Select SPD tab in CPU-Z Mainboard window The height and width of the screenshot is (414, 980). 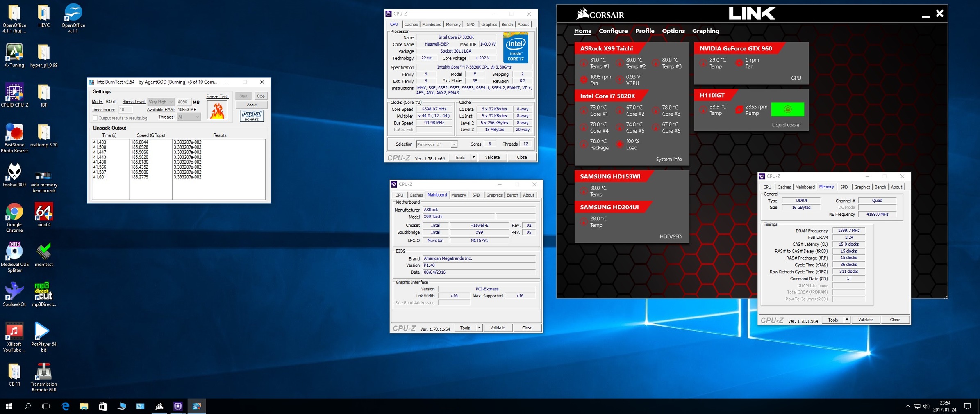pyautogui.click(x=476, y=195)
